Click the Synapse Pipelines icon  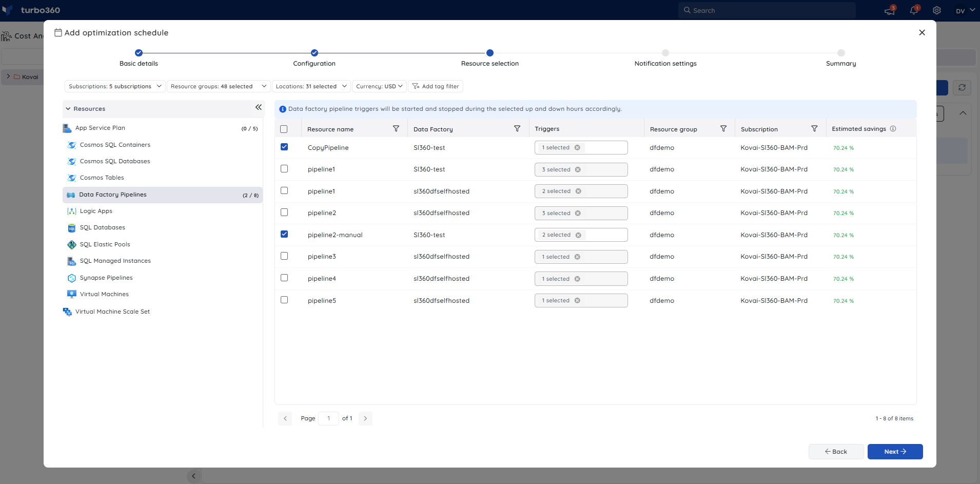tap(72, 278)
